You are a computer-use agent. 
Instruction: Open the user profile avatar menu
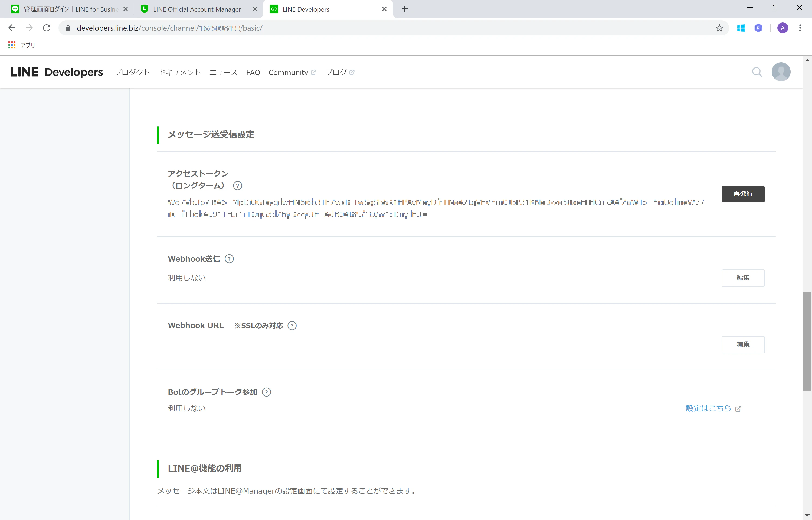pyautogui.click(x=781, y=72)
